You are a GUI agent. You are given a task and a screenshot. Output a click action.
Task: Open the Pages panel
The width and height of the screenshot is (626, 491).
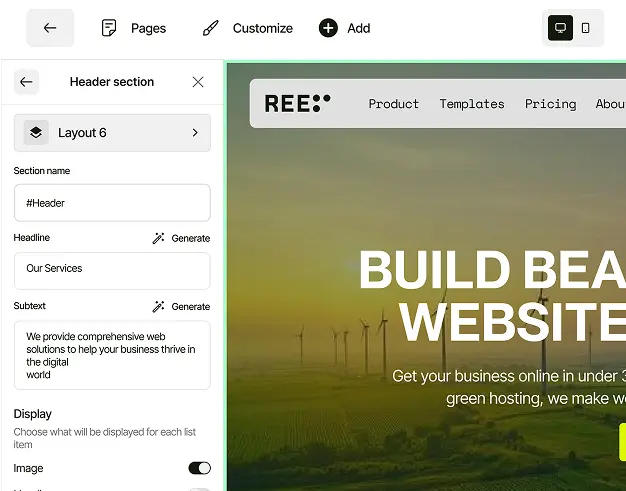[134, 28]
